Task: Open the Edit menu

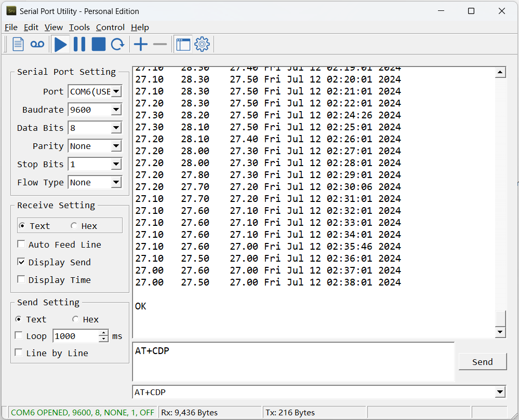Action: [31, 28]
